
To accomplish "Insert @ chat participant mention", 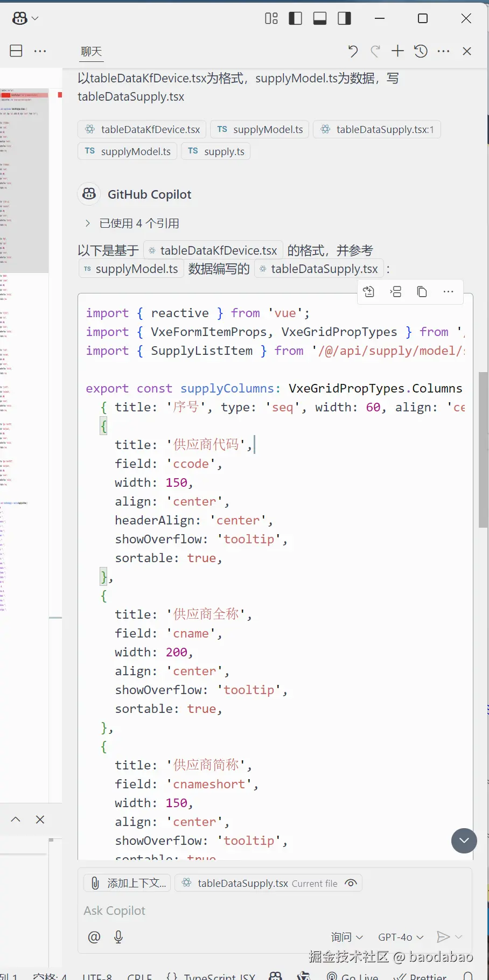I will 94,937.
